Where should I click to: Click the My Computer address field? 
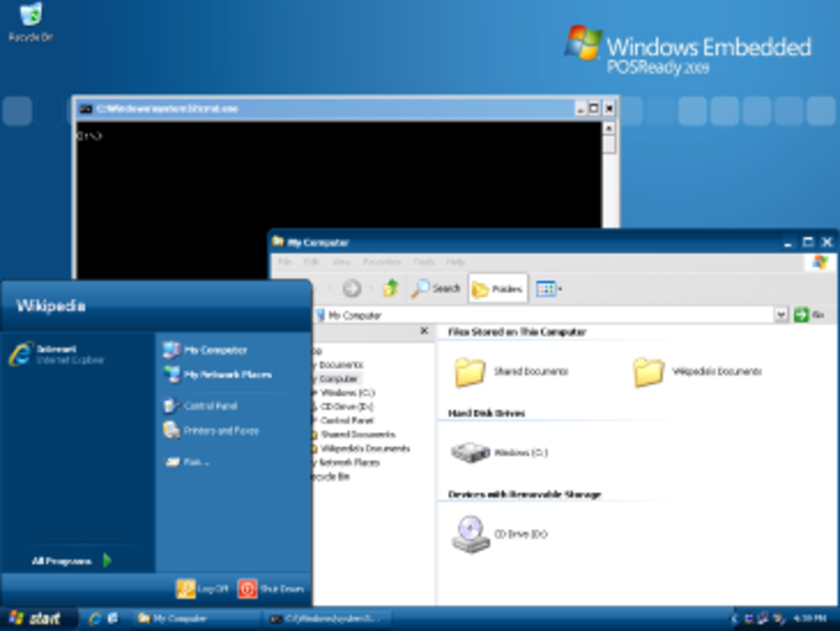(543, 315)
